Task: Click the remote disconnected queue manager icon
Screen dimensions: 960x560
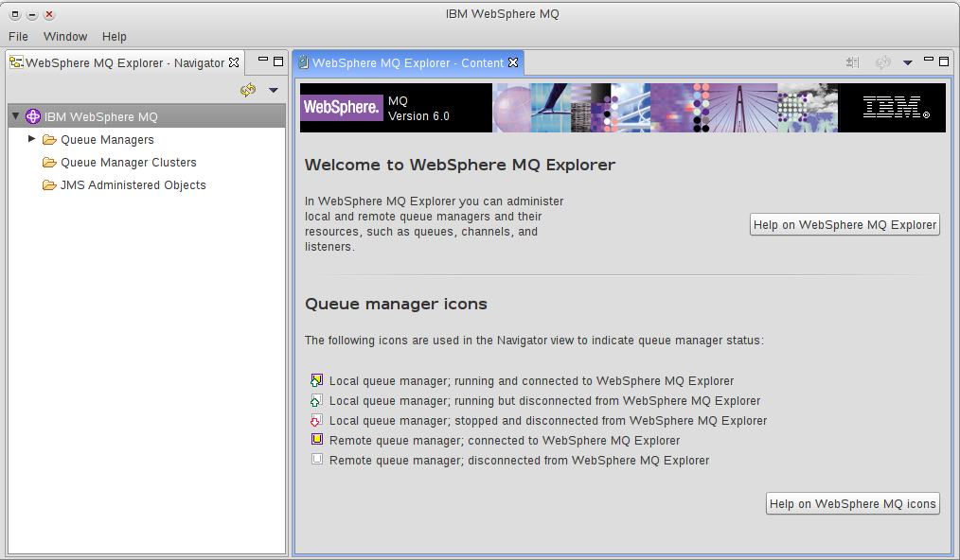Action: pos(317,459)
